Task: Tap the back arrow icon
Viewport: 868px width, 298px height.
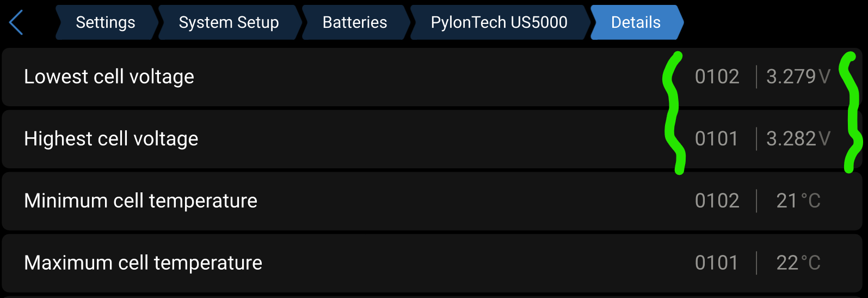Action: [x=16, y=22]
